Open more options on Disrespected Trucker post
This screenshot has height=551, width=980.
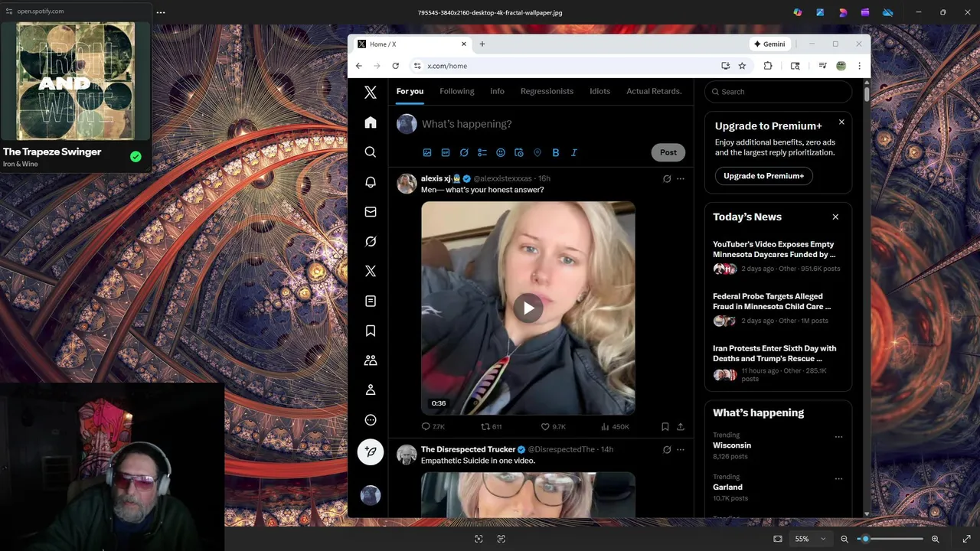(680, 450)
